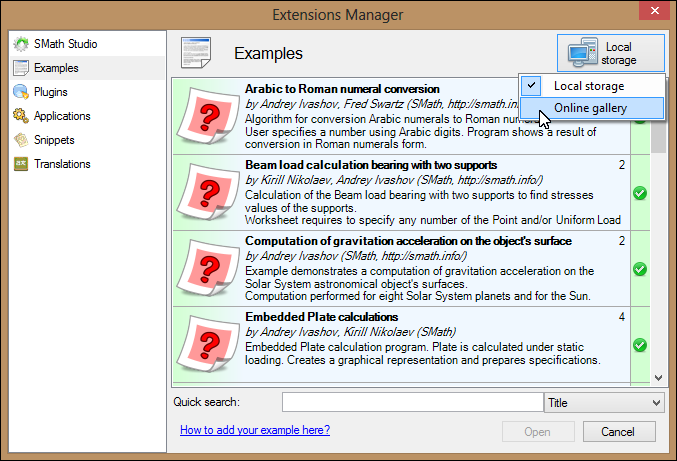
Task: Choose Online gallery from the dropdown menu
Action: 590,109
